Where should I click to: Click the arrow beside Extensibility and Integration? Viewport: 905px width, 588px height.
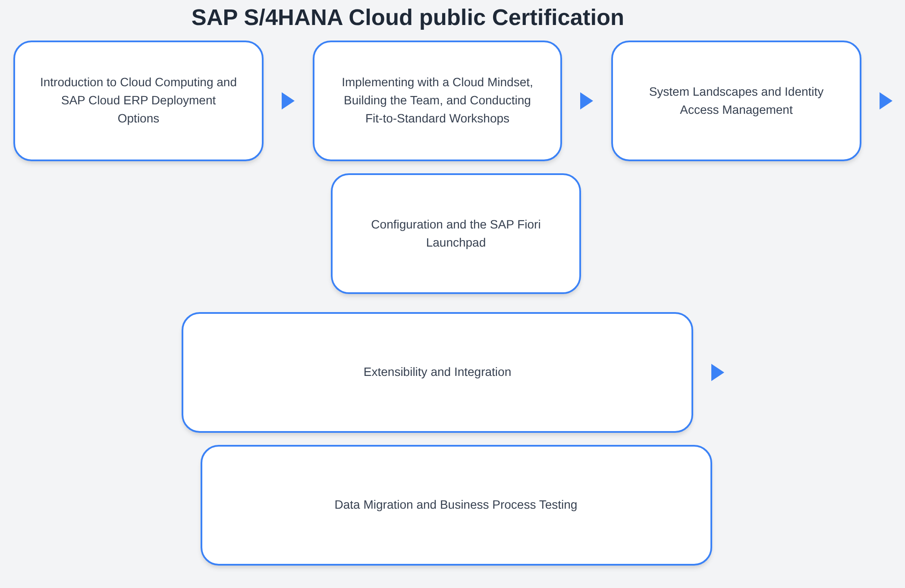click(717, 372)
